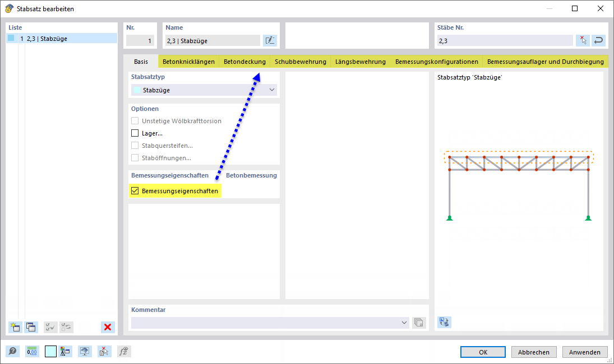Toggle the Stabquersteifen... checkbox
The height and width of the screenshot is (364, 614).
tap(135, 146)
